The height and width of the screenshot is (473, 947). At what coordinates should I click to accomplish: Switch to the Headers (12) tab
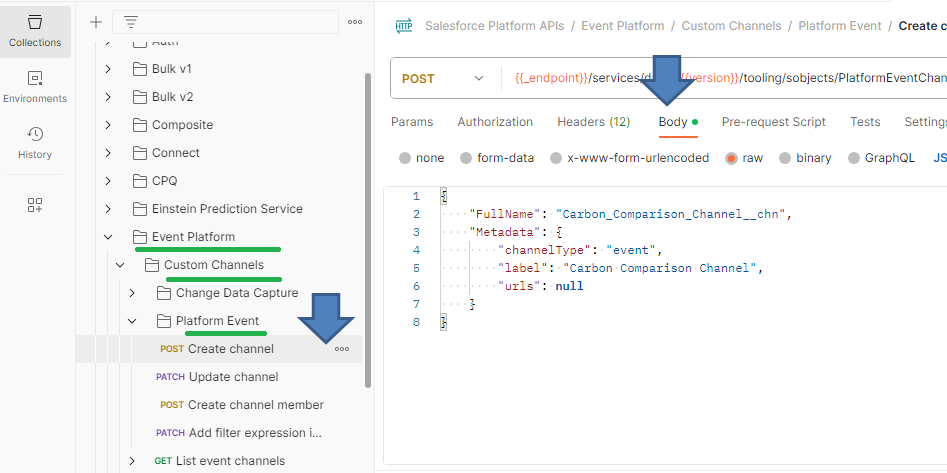pyautogui.click(x=593, y=122)
